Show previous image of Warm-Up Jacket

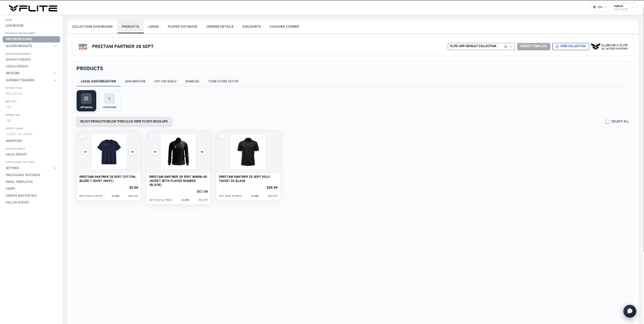tap(155, 152)
